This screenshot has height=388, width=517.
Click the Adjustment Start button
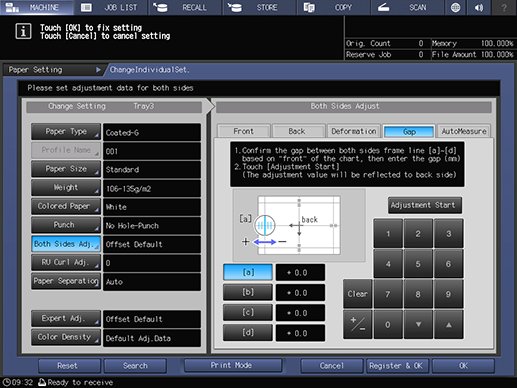click(x=425, y=205)
